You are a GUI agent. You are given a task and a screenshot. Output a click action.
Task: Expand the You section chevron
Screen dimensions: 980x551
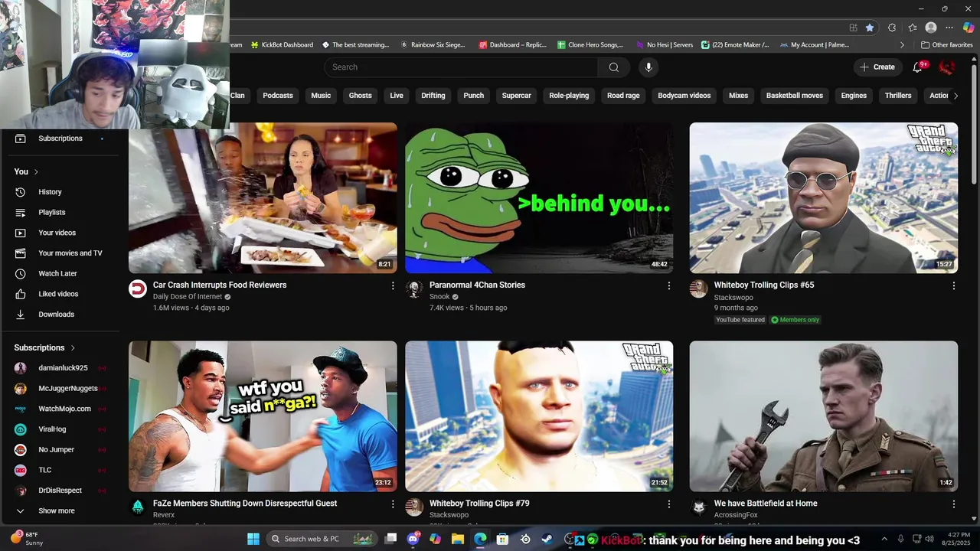click(x=36, y=171)
